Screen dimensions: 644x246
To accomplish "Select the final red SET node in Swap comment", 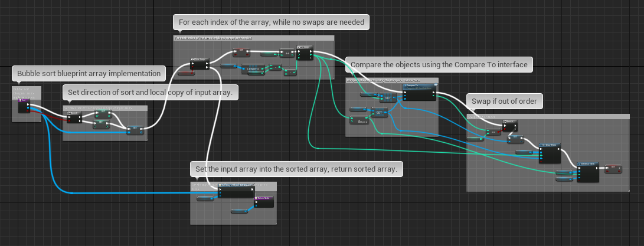I will [x=614, y=169].
